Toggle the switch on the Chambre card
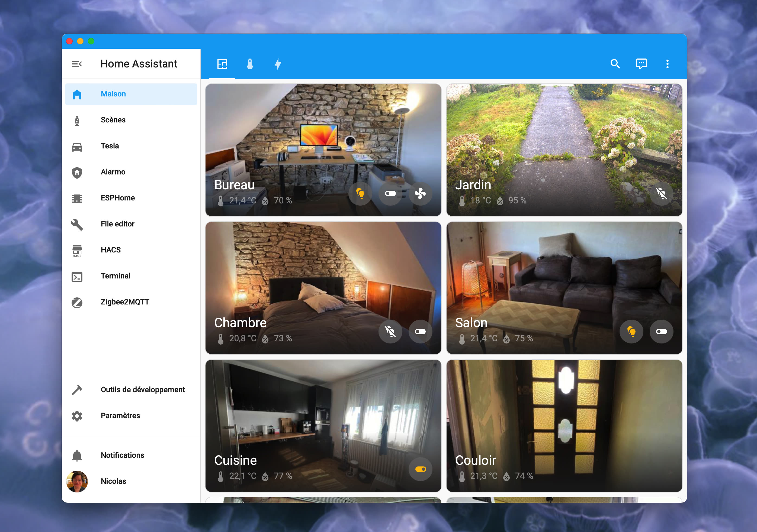 [x=420, y=332]
